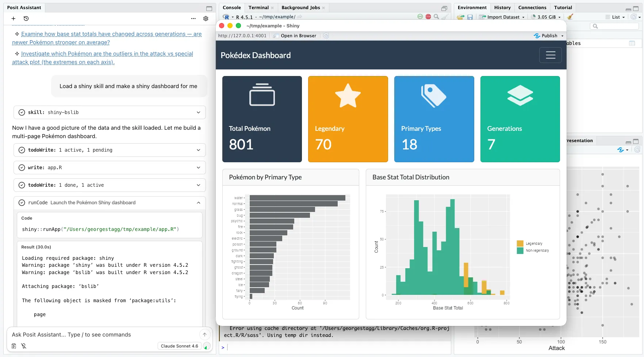
Task: Open Publish options for the Shiny app
Action: tap(562, 35)
